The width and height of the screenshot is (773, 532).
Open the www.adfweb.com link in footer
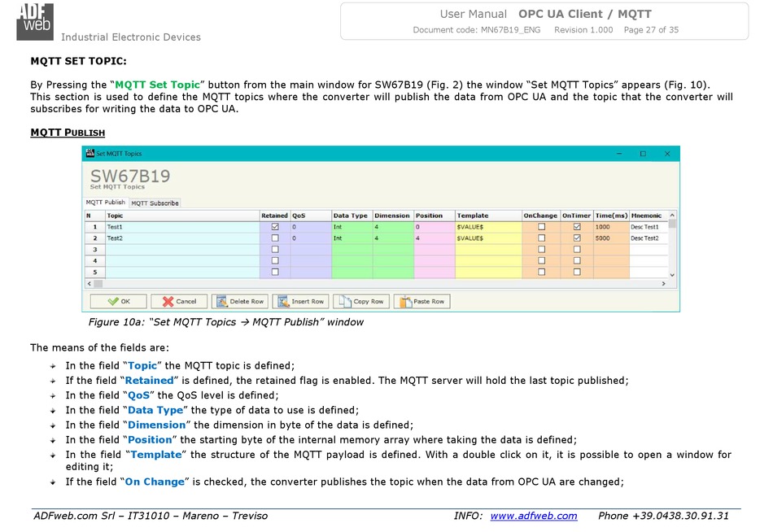(x=534, y=516)
